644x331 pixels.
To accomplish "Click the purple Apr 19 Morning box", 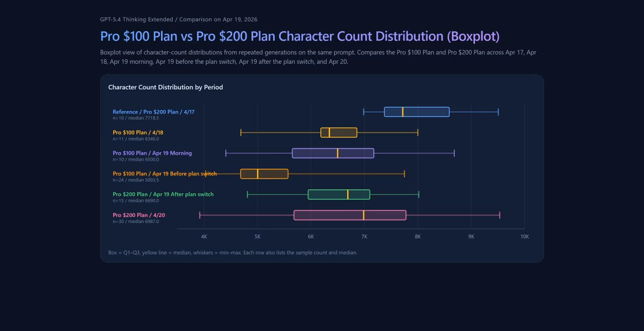I will coord(317,153).
